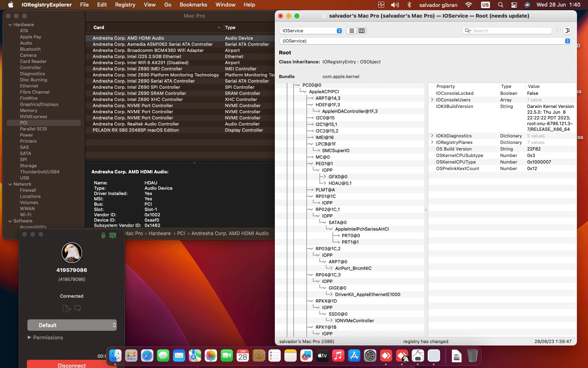Open Calendar from the Dock
This screenshot has height=368, width=588.
(243, 356)
